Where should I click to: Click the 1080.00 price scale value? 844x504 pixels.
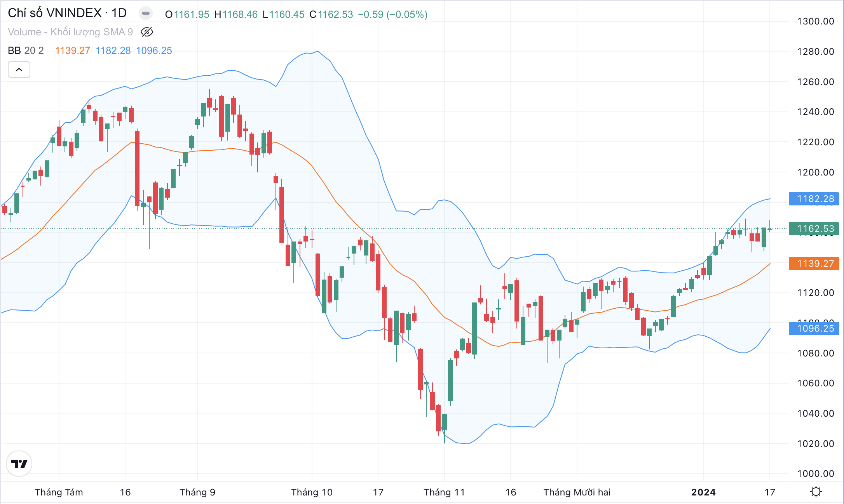816,353
